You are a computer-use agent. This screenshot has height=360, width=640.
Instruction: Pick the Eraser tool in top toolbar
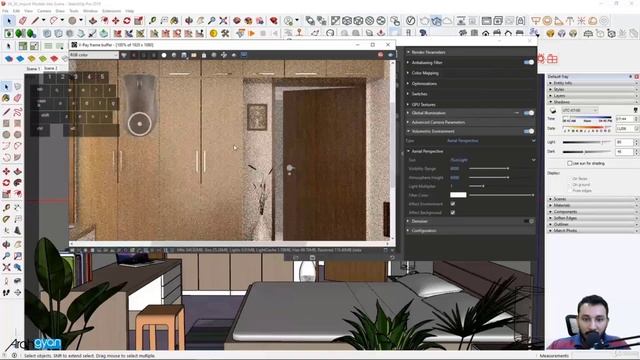coord(22,20)
